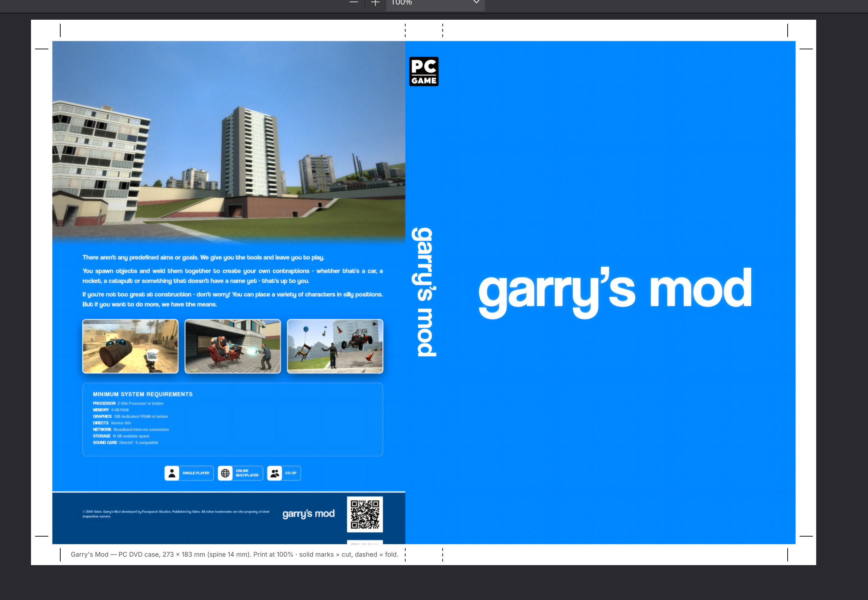The width and height of the screenshot is (868, 600).
Task: Click the vertical spine "garry's mod" text
Action: click(424, 292)
